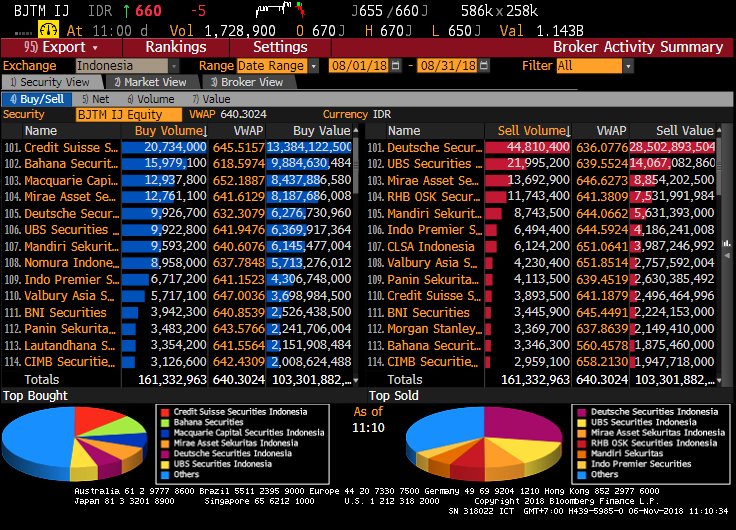This screenshot has width=736, height=530.
Task: Click the intraday sparkline chart in header
Action: pos(284,10)
